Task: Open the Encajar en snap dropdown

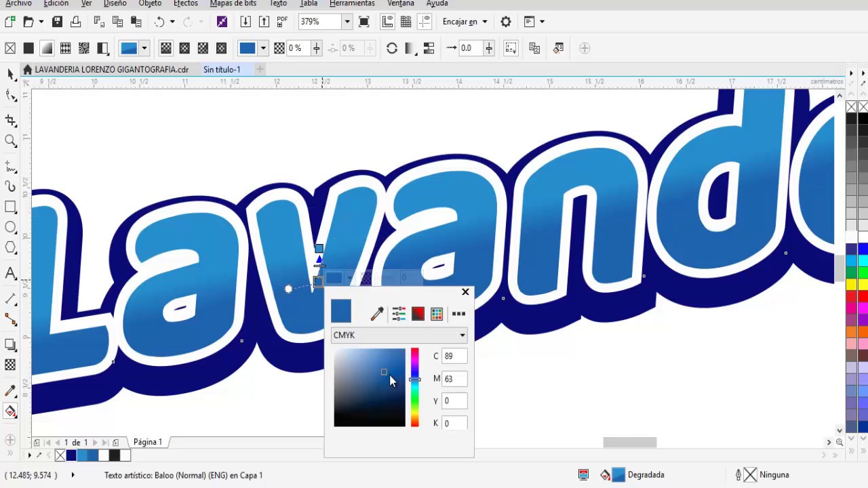Action: 465,22
